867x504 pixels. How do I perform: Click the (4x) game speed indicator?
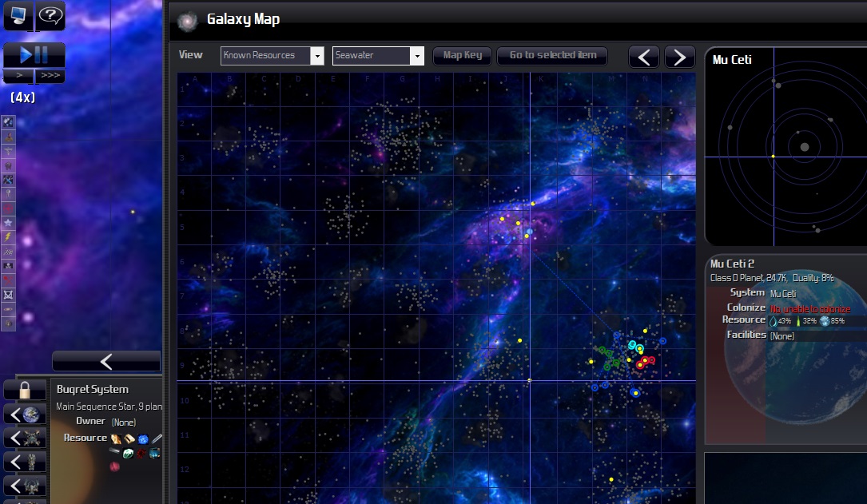pos(22,97)
